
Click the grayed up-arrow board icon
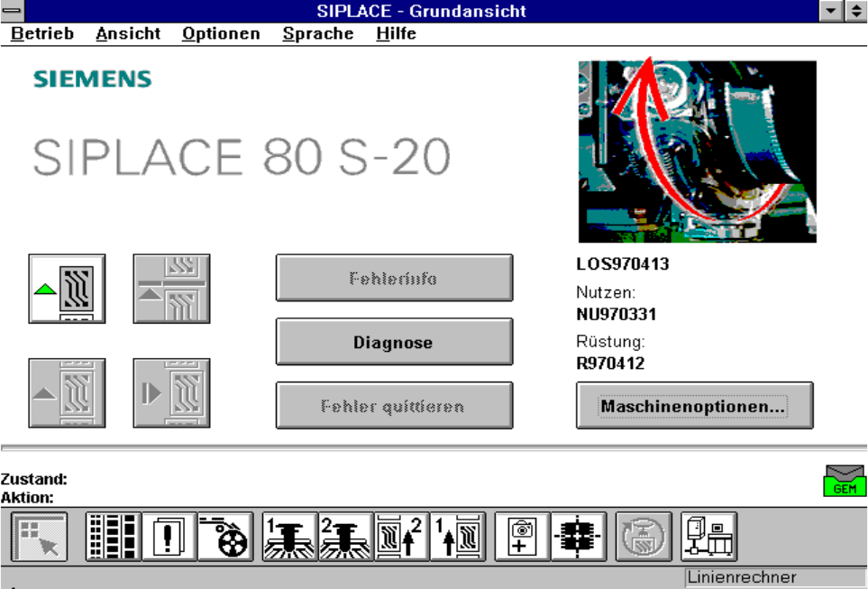67,393
